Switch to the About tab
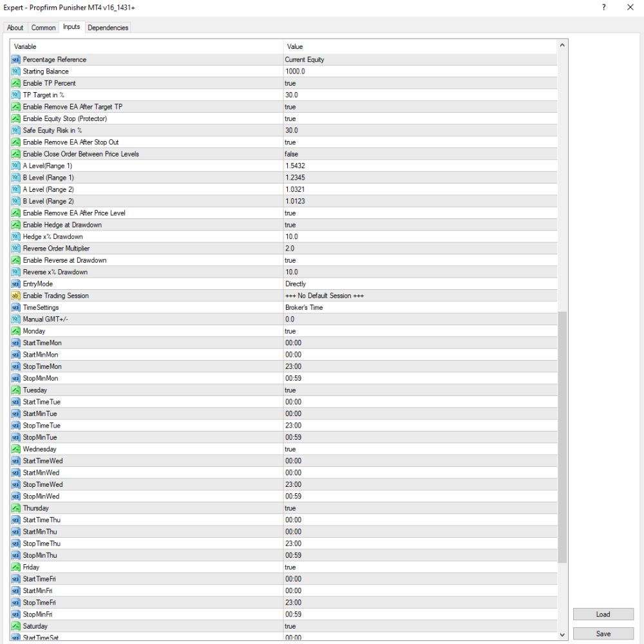Viewport: 644px width, 644px height. [x=15, y=28]
